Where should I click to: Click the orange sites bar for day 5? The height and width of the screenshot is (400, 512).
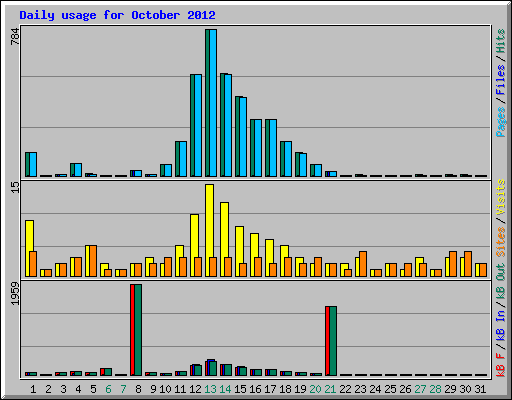coord(93,261)
